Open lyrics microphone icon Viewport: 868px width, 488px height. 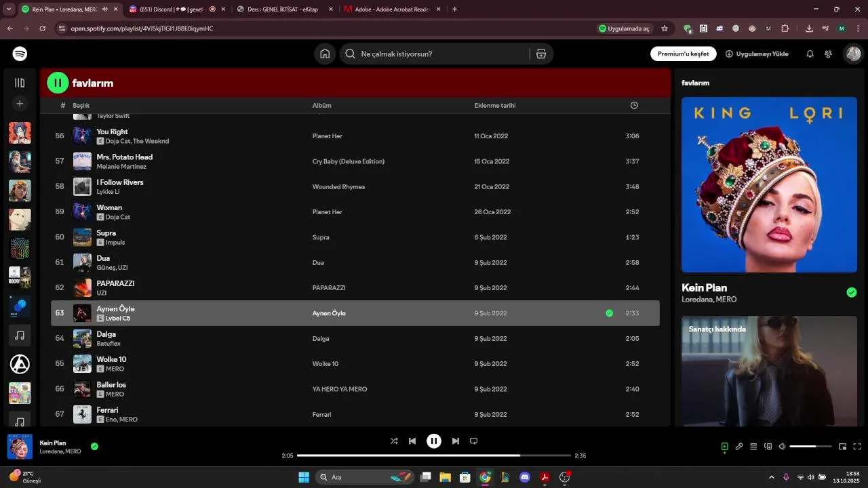click(739, 447)
